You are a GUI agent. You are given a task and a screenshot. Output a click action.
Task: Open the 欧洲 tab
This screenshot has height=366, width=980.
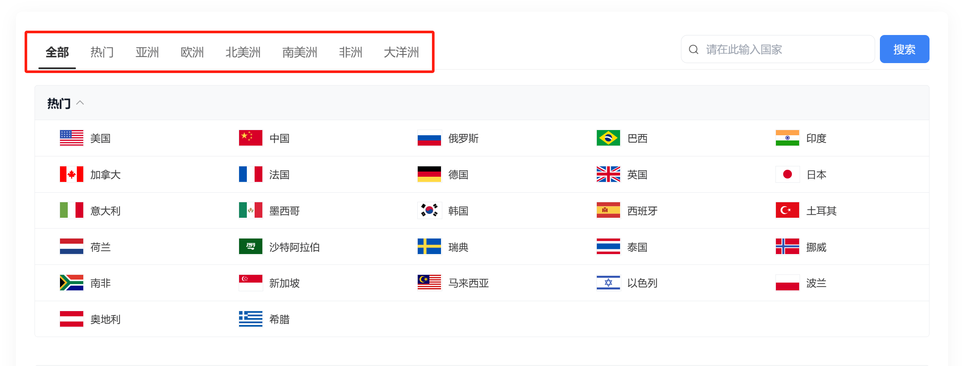192,52
